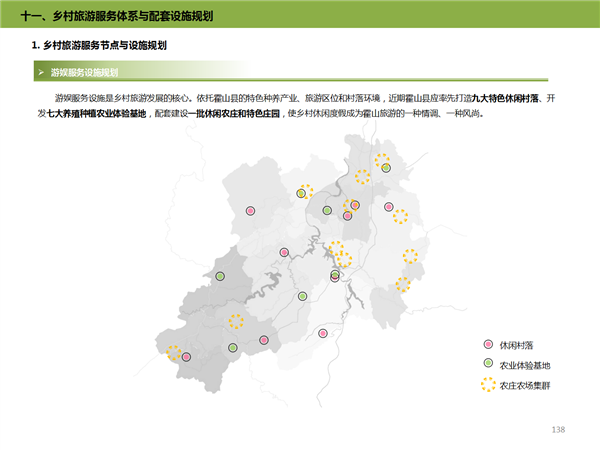Click the arrow icon before 游娱服务设施规划
The width and height of the screenshot is (600, 450).
tap(40, 72)
